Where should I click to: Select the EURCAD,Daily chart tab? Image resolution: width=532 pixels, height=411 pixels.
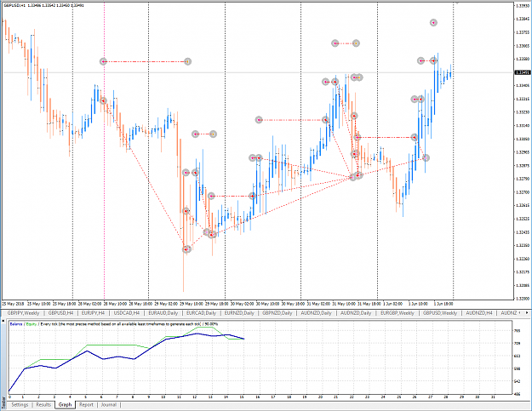click(201, 313)
